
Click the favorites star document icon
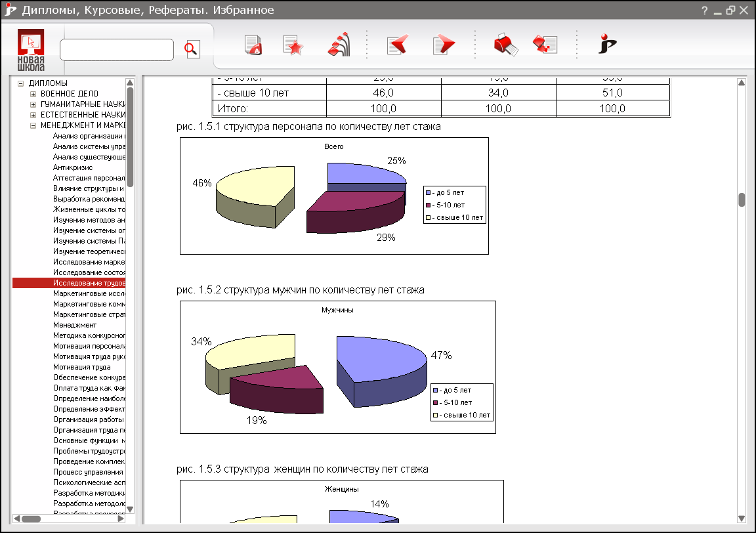coord(293,45)
